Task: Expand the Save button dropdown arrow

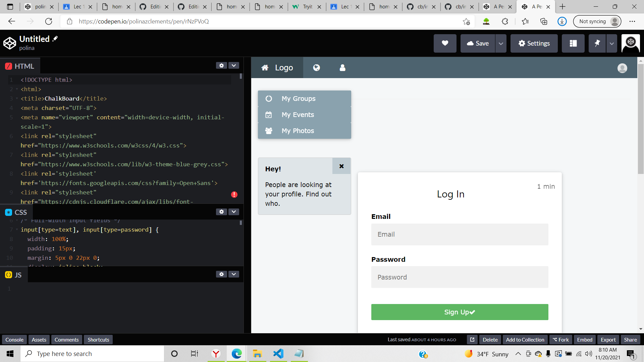Action: point(501,43)
